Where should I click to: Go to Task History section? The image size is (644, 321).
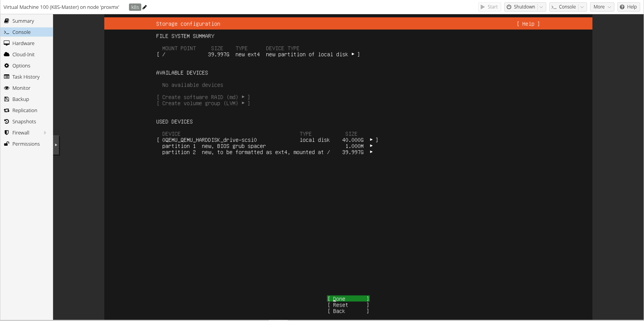click(x=27, y=77)
